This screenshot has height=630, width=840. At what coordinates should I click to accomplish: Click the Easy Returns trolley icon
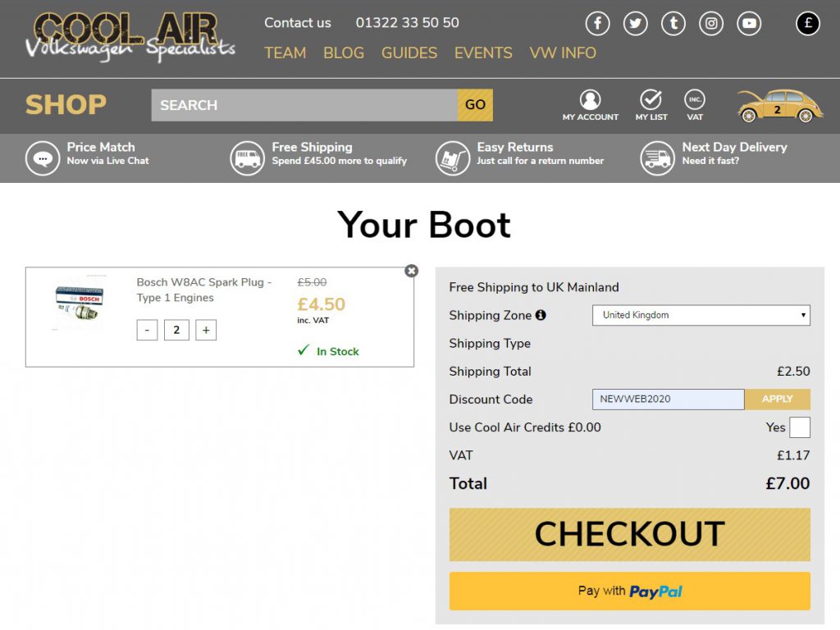pos(452,158)
